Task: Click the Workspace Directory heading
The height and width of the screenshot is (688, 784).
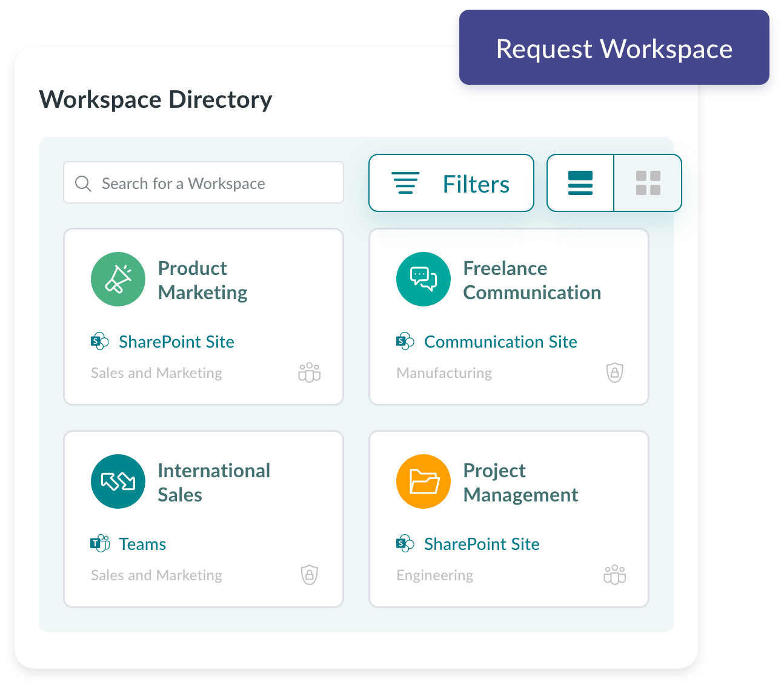Action: [x=155, y=99]
